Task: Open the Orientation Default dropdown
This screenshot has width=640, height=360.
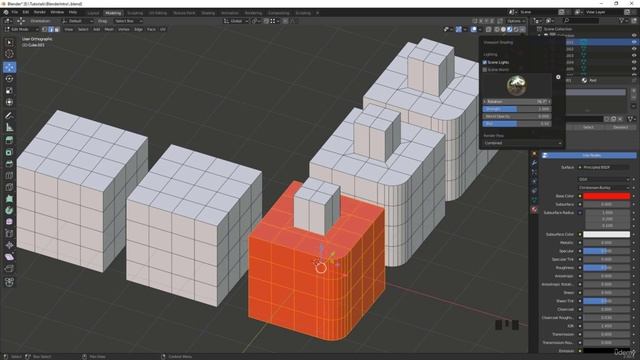Action: (x=77, y=21)
